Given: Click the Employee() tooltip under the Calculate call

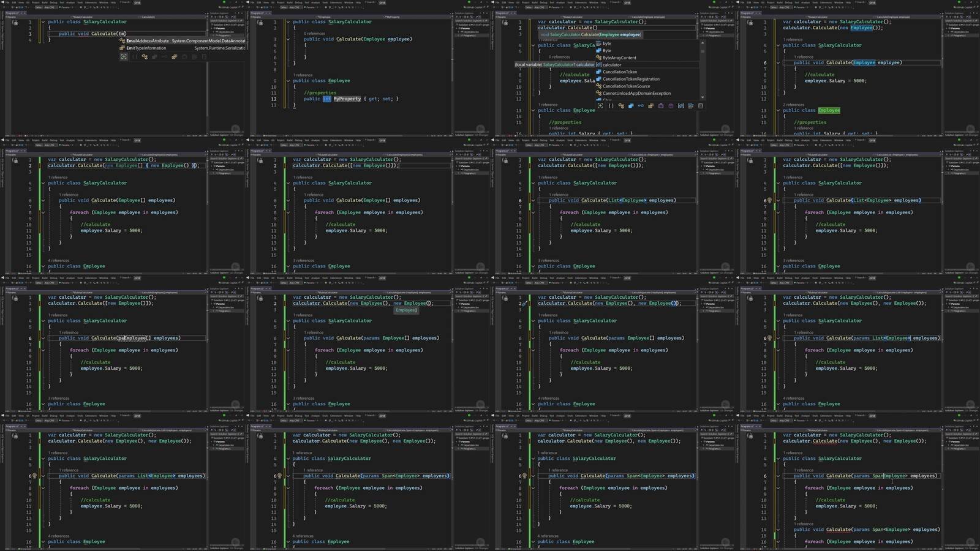Looking at the screenshot, I should 406,310.
